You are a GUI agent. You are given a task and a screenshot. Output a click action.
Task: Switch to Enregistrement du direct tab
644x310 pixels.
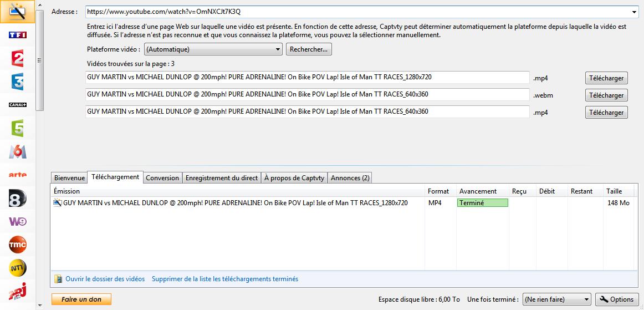221,178
